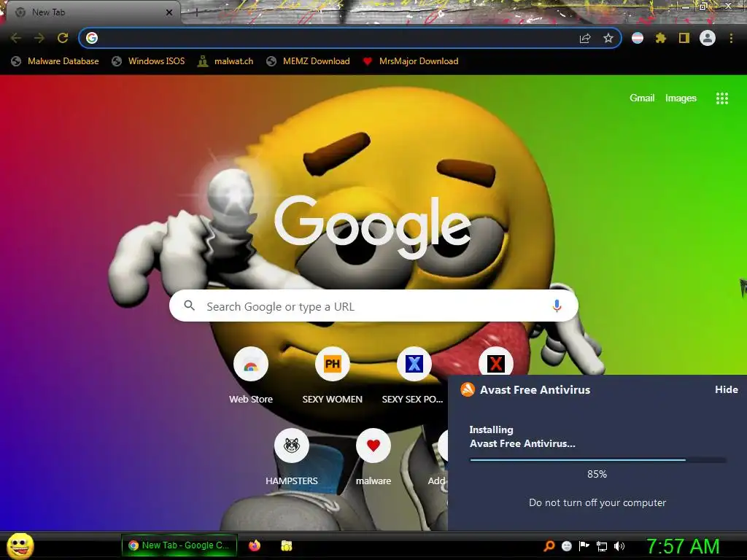The width and height of the screenshot is (747, 560).
Task: Start voice search with the microphone
Action: tap(557, 306)
